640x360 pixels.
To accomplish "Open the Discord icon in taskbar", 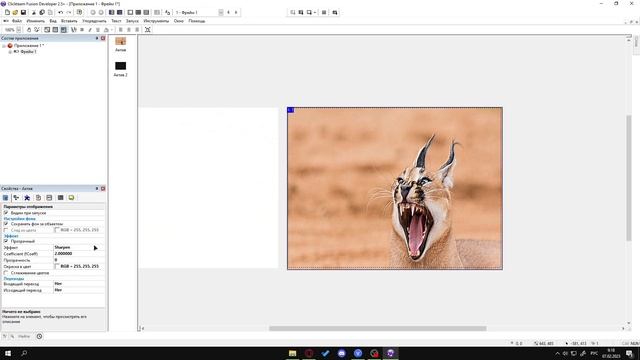I will pyautogui.click(x=342, y=353).
